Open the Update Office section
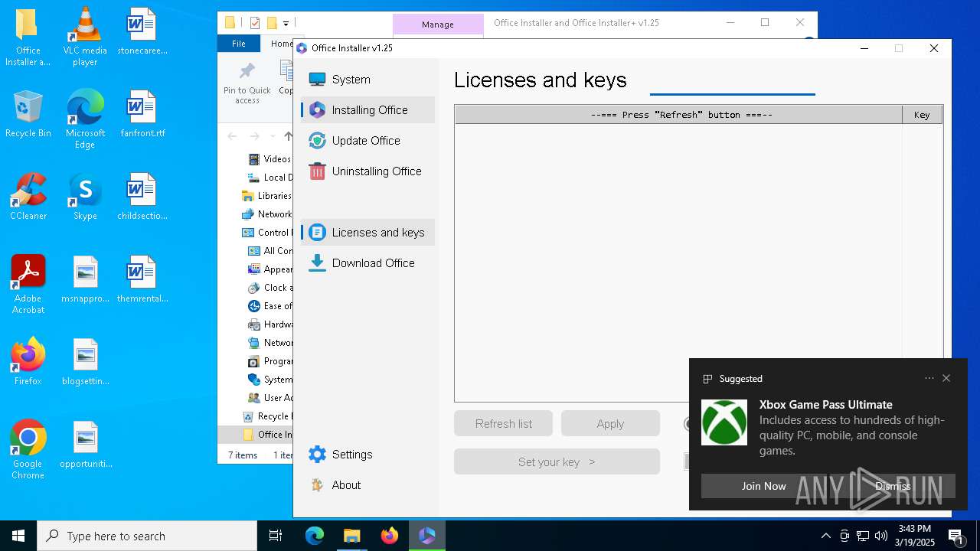The image size is (980, 551). 367,141
